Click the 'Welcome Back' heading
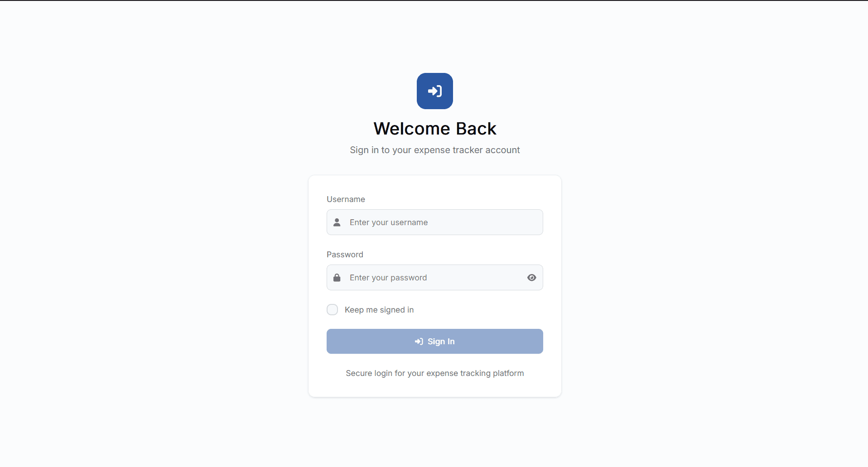Screen dimensions: 868x467 point(434,129)
